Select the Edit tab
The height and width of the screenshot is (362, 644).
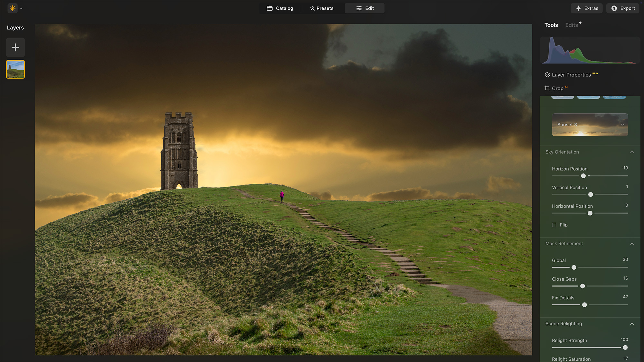point(365,8)
